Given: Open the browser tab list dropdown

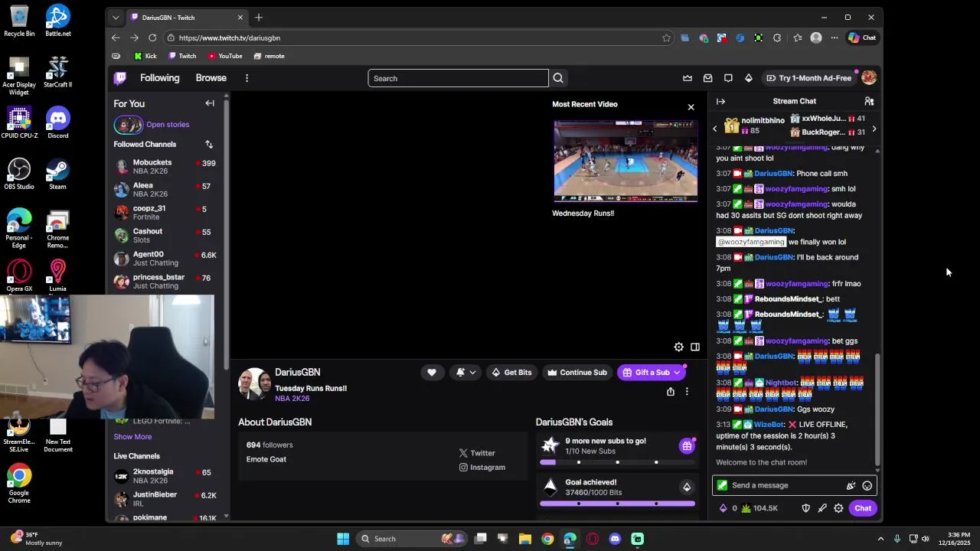Looking at the screenshot, I should pos(116,17).
